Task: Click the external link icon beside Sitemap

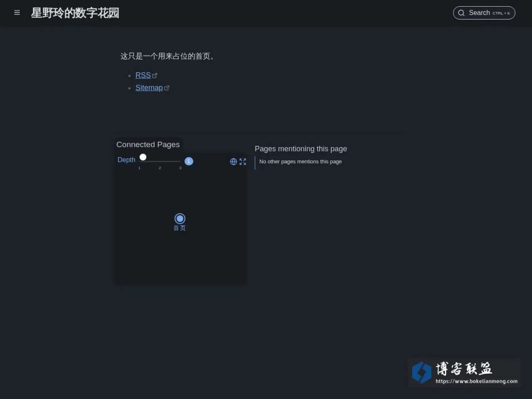Action: click(167, 88)
